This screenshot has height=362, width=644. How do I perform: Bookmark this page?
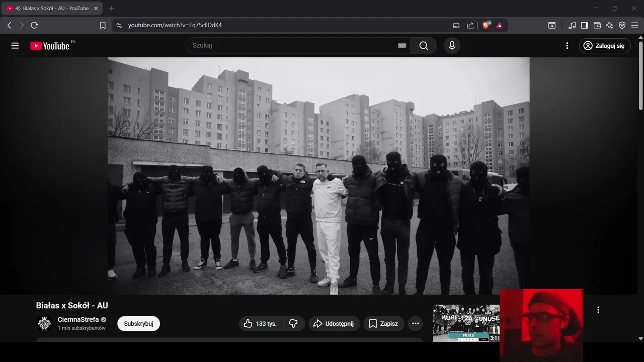[103, 25]
